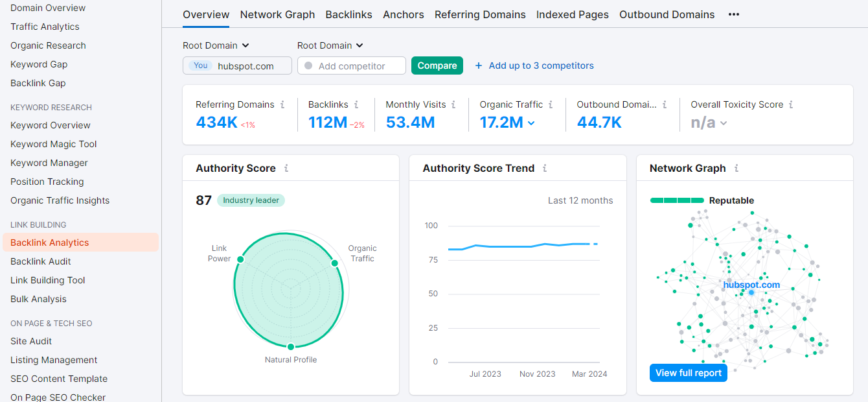
Task: Click the info icon beside Monthly Visits
Action: [x=453, y=104]
